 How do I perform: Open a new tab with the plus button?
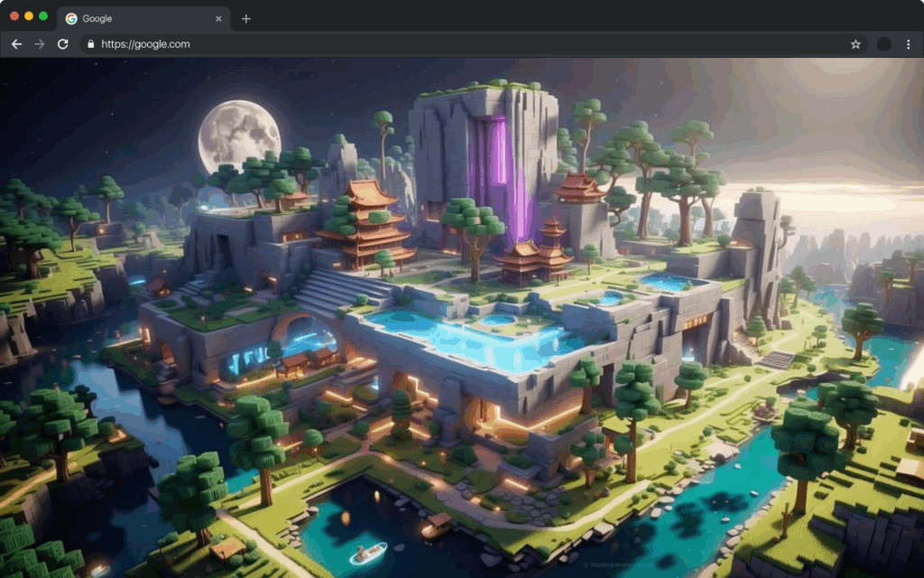pos(245,18)
